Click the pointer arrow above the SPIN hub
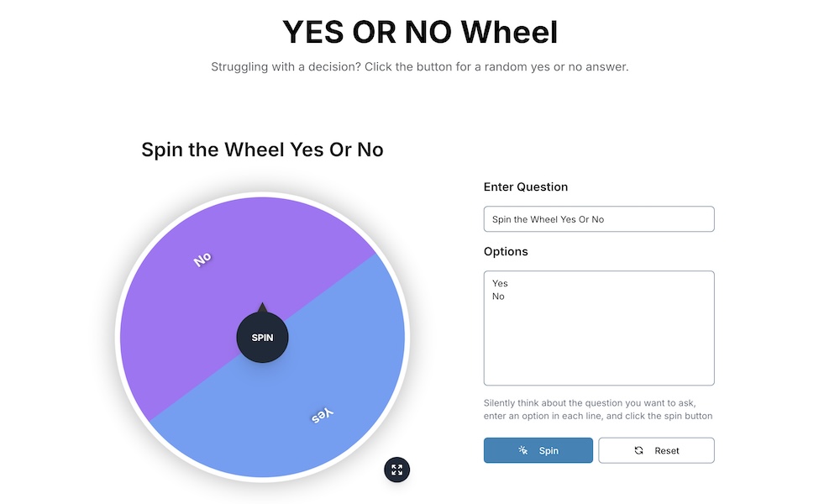The image size is (840, 504). (263, 307)
